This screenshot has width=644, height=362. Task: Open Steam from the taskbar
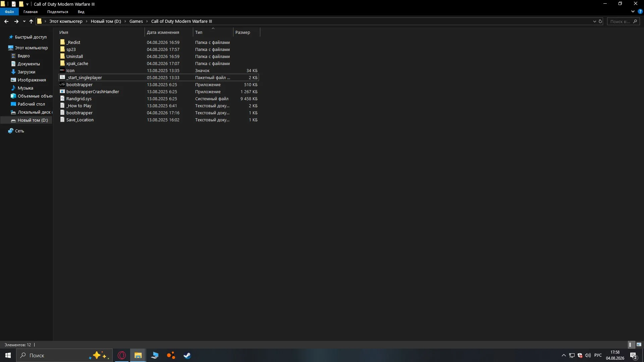point(187,355)
